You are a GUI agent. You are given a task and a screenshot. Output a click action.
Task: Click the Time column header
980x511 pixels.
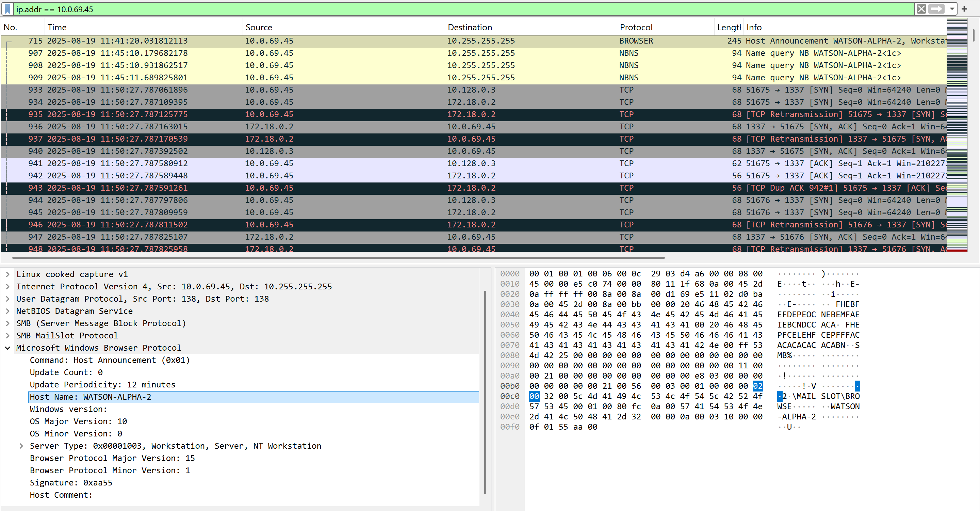[57, 27]
